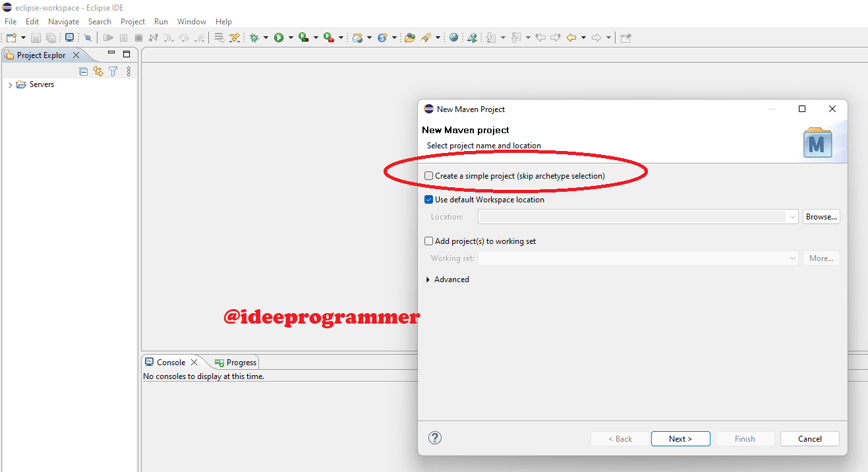Click the Terminate stop icon
The image size is (868, 472).
click(138, 38)
